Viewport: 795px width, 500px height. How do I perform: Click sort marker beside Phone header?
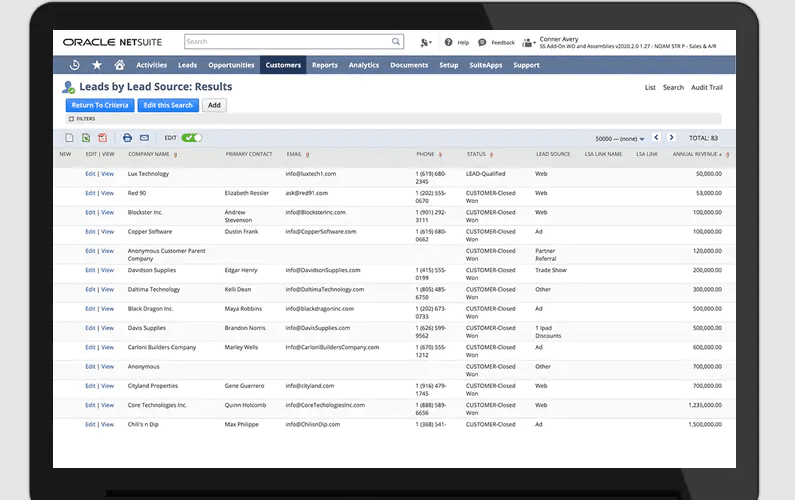pos(440,155)
